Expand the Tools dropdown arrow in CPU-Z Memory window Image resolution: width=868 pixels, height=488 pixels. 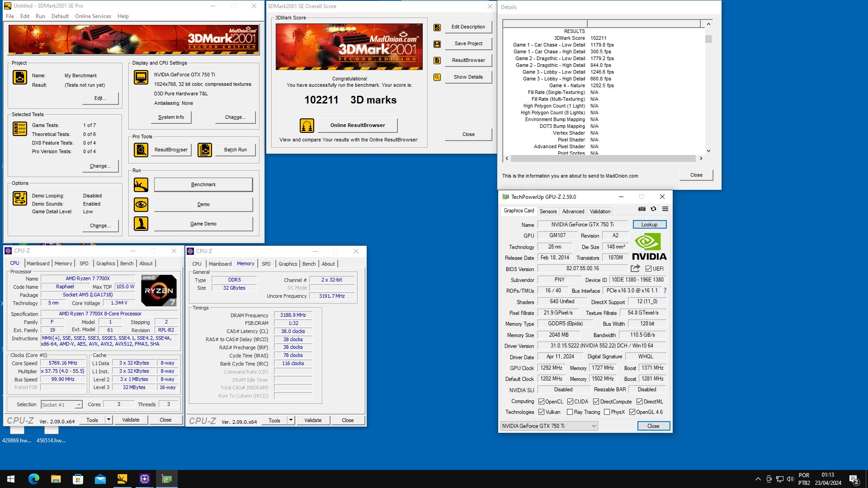click(291, 420)
